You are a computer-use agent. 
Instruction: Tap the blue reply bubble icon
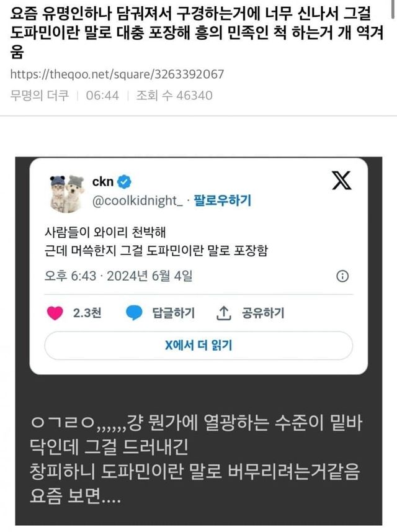(x=134, y=313)
